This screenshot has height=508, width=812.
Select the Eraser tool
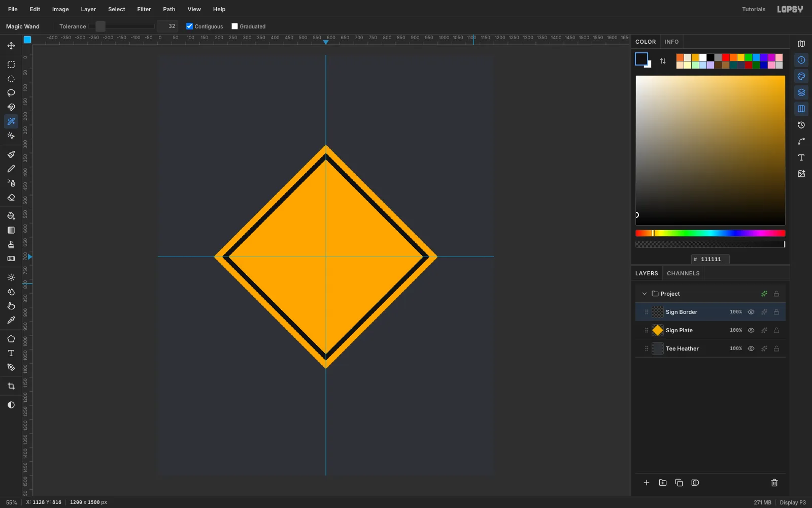(11, 197)
